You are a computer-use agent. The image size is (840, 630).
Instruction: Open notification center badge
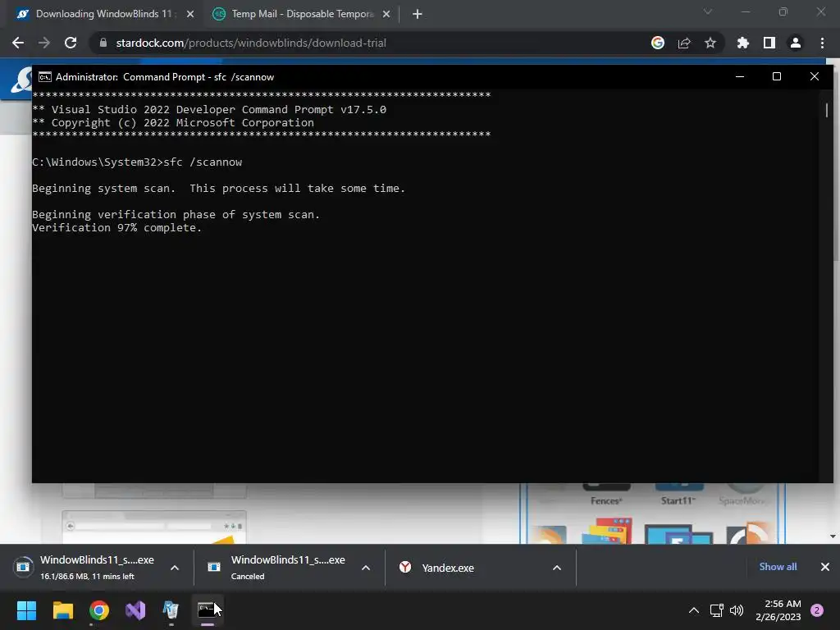(817, 610)
